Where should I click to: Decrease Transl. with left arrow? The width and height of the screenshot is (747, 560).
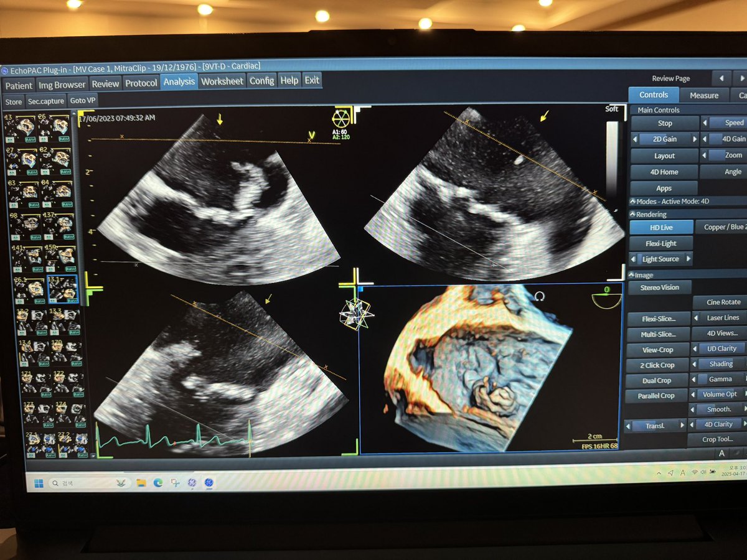[x=629, y=426]
